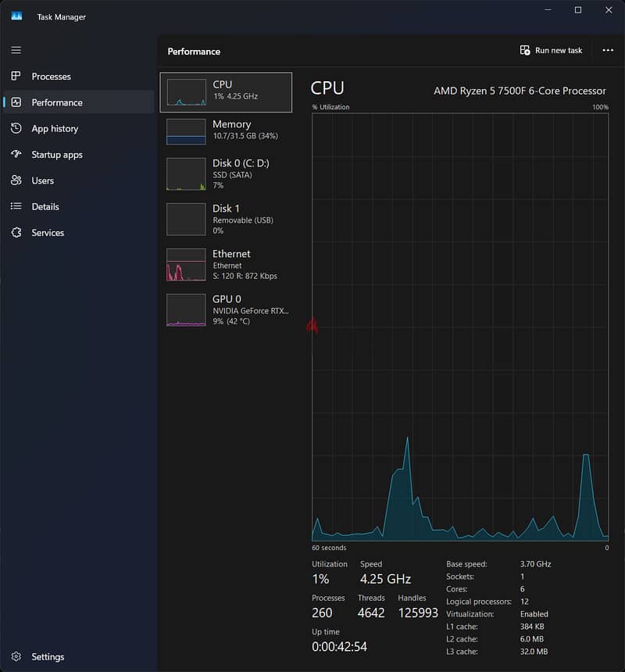Click the Handles count 125993
Screen dimensions: 625x672
(418, 613)
